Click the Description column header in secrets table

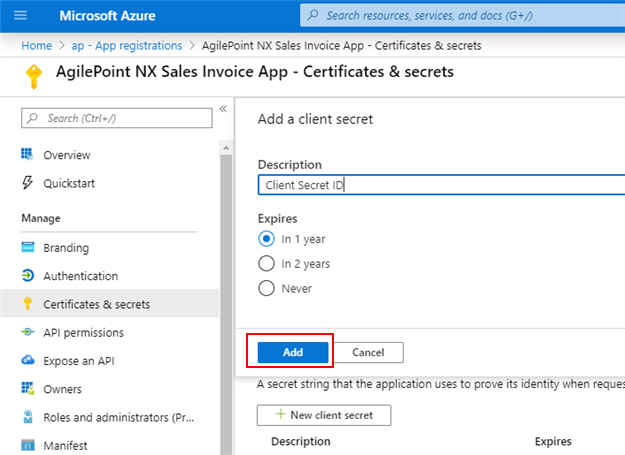pos(301,441)
